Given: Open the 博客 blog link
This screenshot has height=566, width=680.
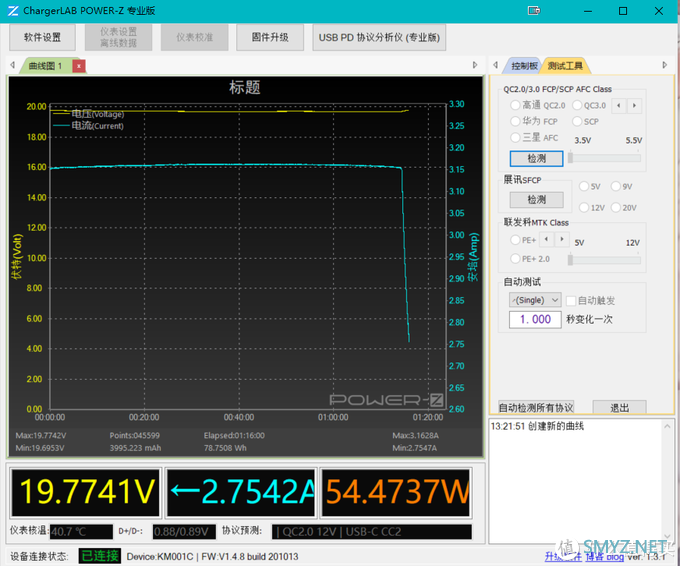Looking at the screenshot, I should pos(604,556).
